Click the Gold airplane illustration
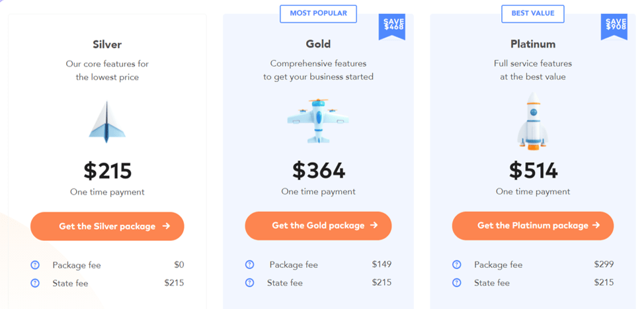This screenshot has width=644, height=309. click(x=318, y=120)
